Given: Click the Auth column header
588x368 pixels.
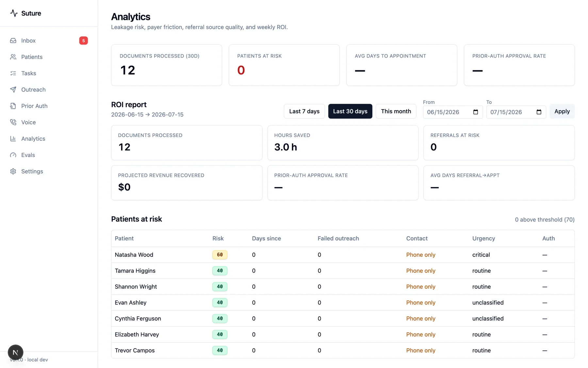Looking at the screenshot, I should coord(548,238).
